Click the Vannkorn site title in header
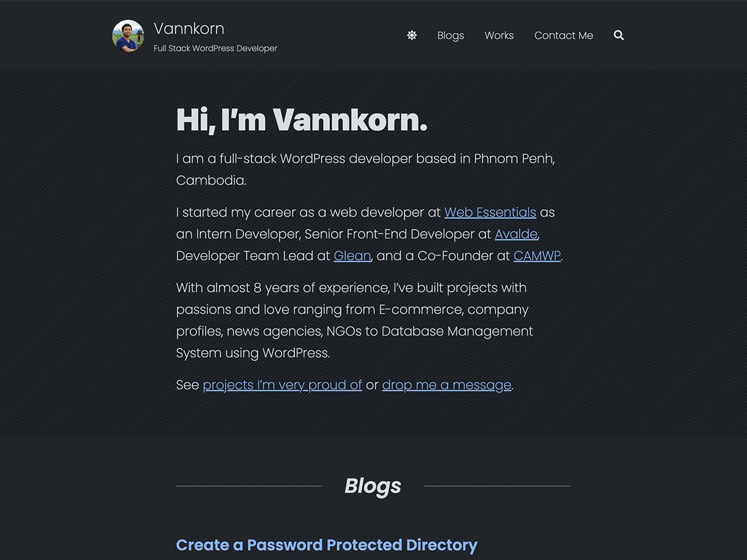747x560 pixels. (189, 29)
